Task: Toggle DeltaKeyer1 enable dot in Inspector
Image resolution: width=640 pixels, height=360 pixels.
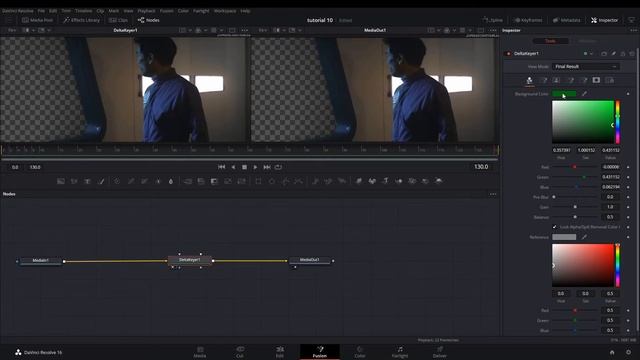Action: point(509,54)
